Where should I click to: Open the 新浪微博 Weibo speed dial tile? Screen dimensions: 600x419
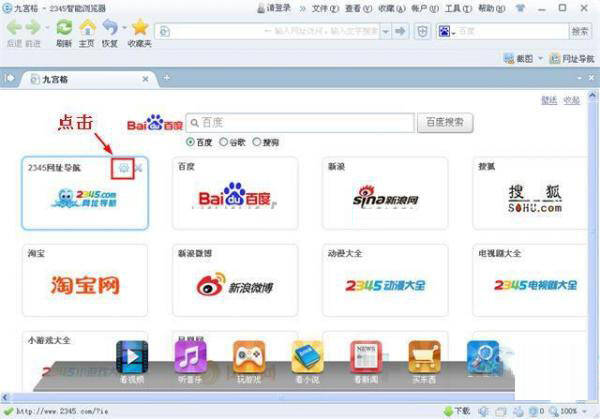point(235,280)
